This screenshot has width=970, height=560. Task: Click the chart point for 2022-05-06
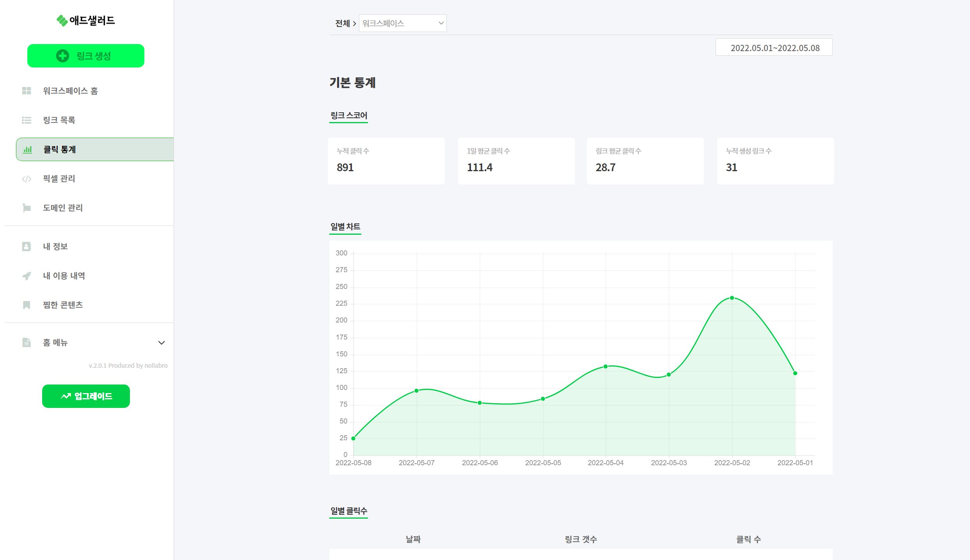pyautogui.click(x=480, y=403)
